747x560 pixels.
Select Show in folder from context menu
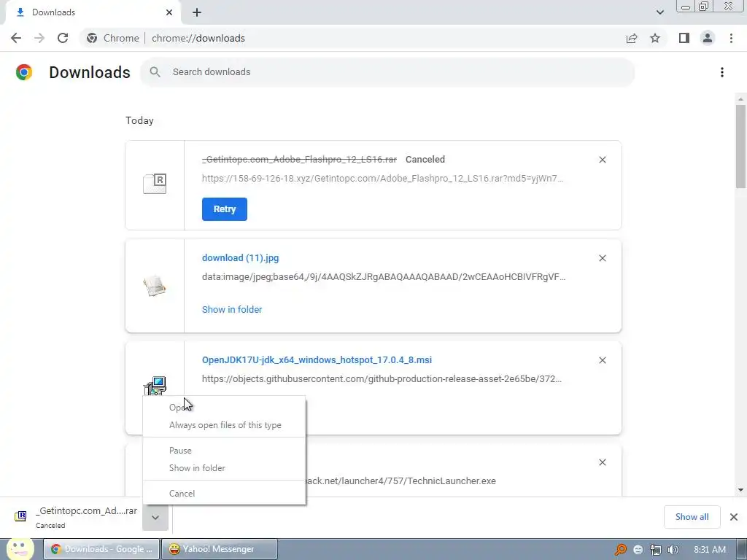(x=225, y=468)
